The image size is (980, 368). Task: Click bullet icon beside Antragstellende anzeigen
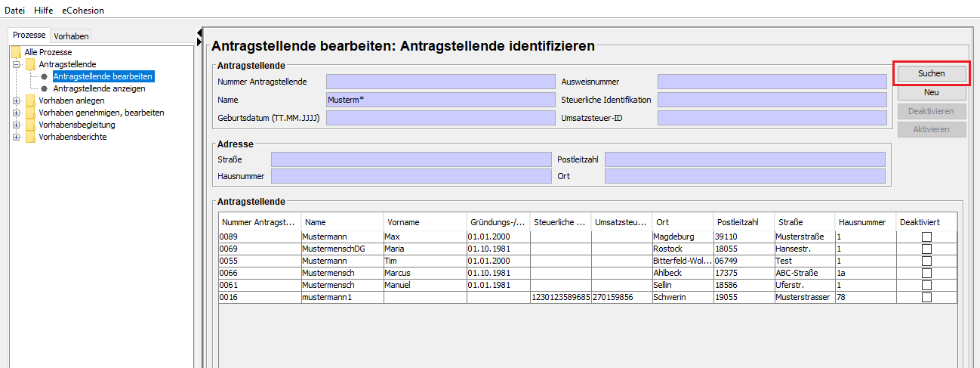click(45, 88)
